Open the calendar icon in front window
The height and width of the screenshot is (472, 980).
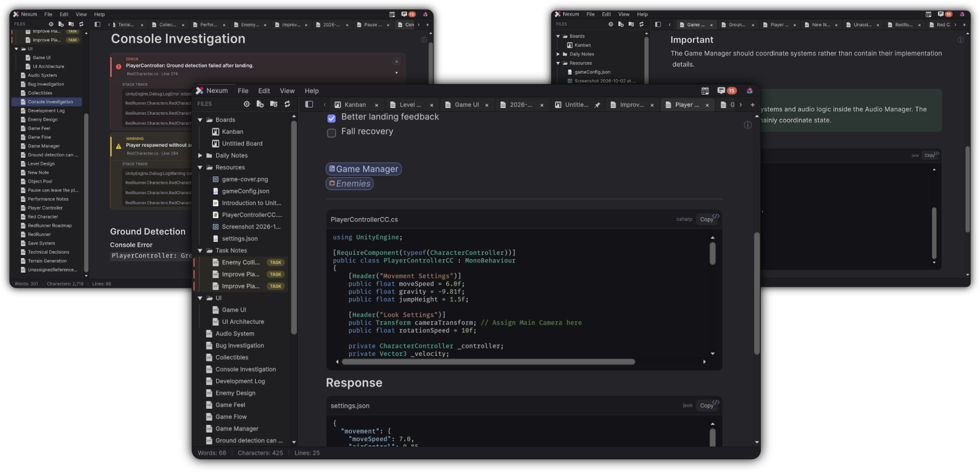pos(705,91)
